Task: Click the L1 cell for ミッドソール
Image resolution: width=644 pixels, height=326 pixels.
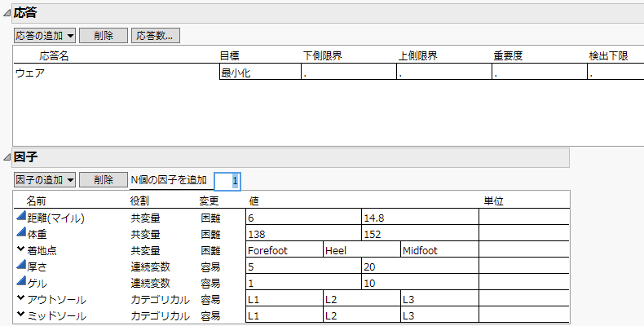Action: (285, 315)
